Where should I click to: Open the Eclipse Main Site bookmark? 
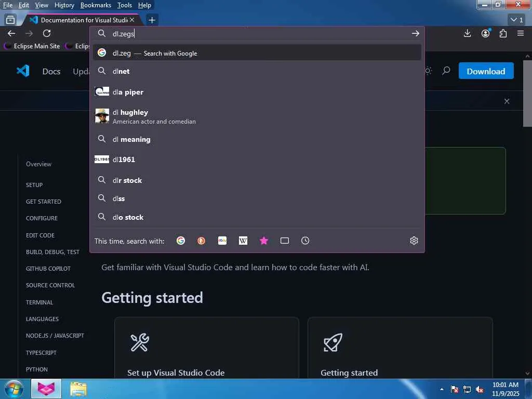[33, 46]
